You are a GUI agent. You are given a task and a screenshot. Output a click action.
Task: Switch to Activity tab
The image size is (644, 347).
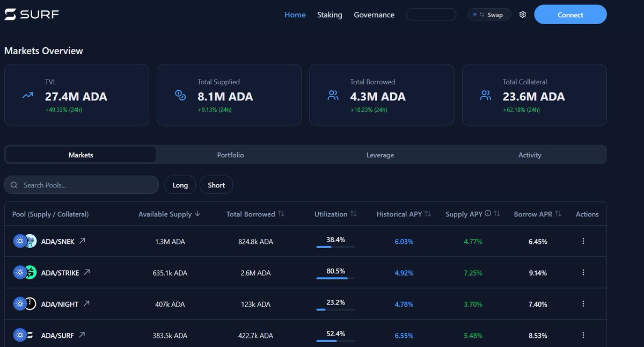(530, 155)
